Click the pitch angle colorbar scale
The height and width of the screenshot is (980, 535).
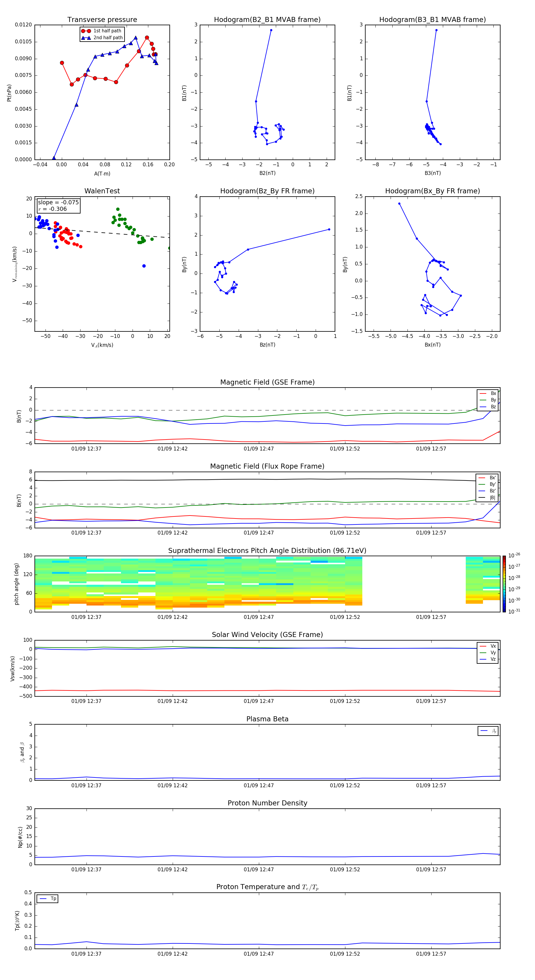point(504,584)
